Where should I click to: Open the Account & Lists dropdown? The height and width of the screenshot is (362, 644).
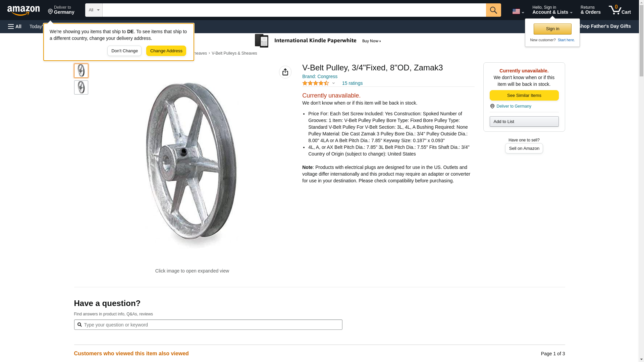click(552, 10)
